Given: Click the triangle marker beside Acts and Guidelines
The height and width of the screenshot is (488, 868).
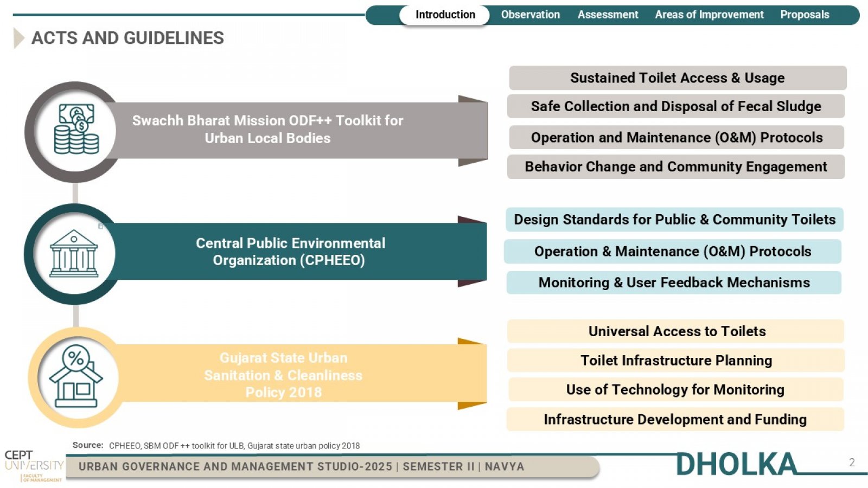Looking at the screenshot, I should 19,38.
